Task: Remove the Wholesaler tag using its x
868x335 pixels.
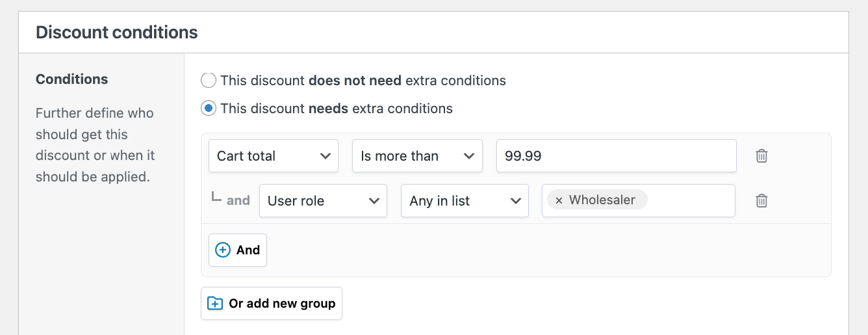Action: pos(559,200)
